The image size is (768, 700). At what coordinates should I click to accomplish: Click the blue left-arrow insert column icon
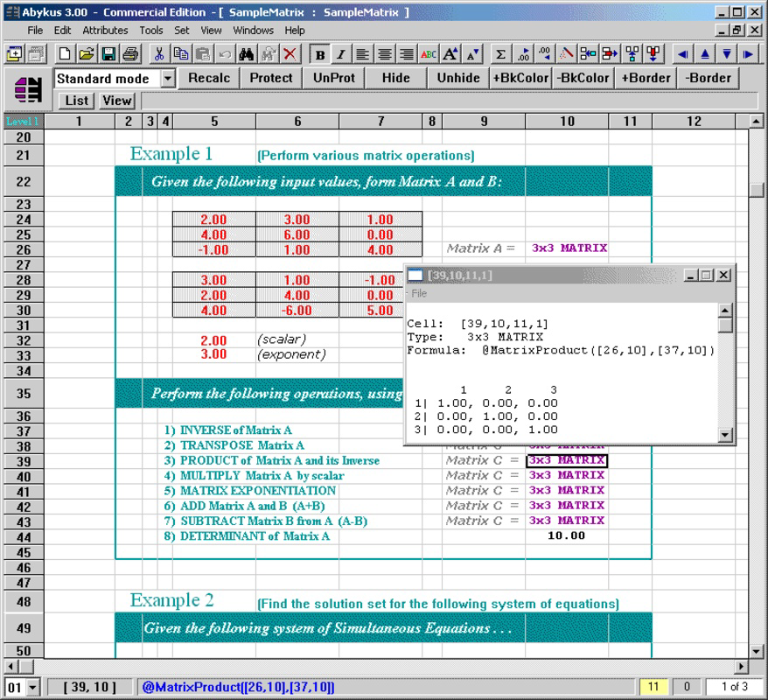588,54
